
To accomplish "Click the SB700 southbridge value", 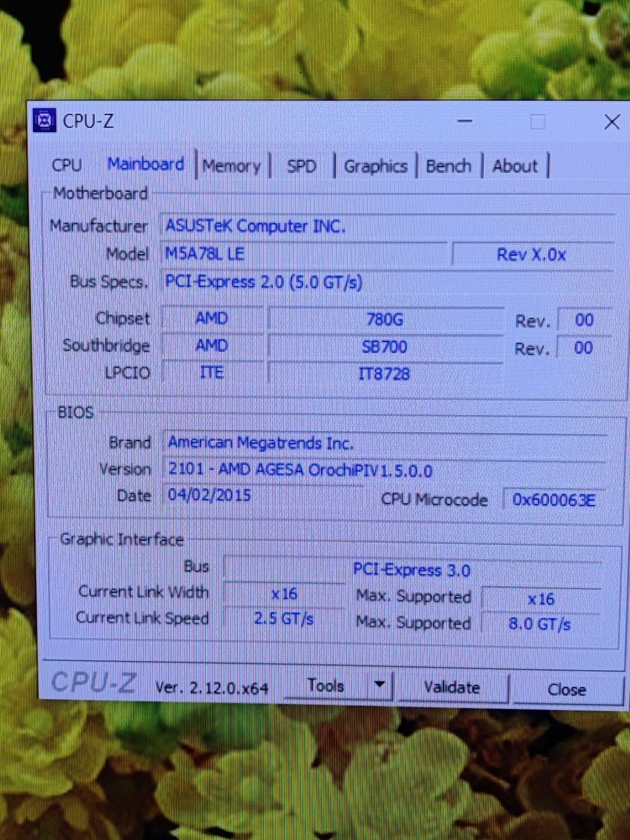I will [x=385, y=347].
